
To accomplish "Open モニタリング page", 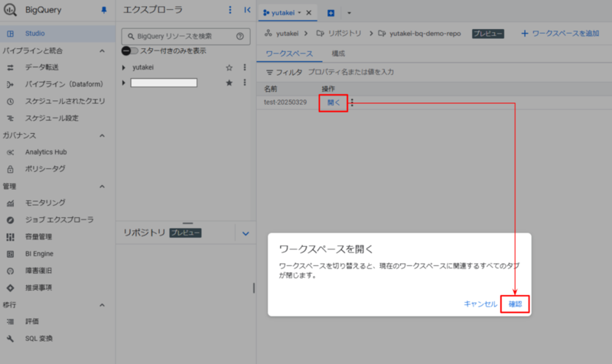I will point(45,203).
